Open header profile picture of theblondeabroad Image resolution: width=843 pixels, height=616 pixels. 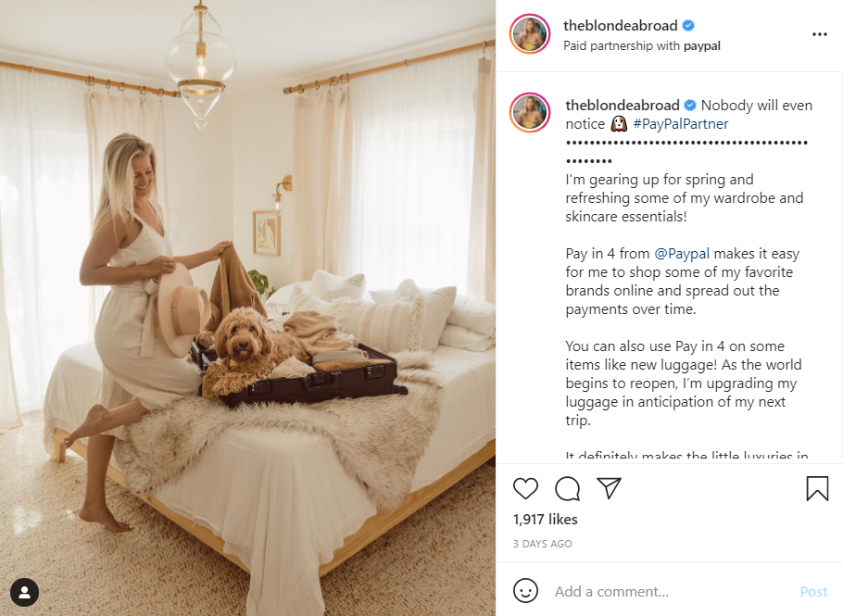pyautogui.click(x=530, y=34)
